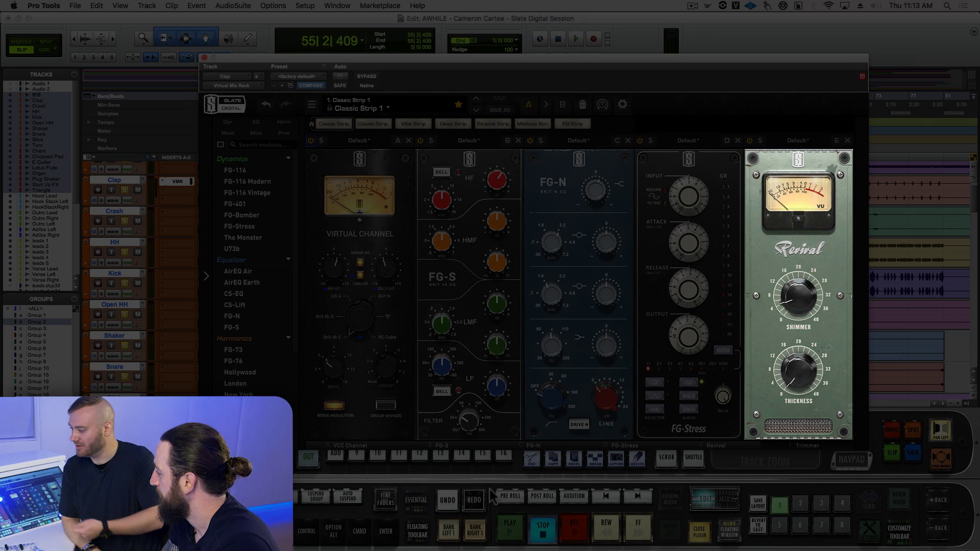Mute the Crash track
980x551 pixels.
point(137,221)
